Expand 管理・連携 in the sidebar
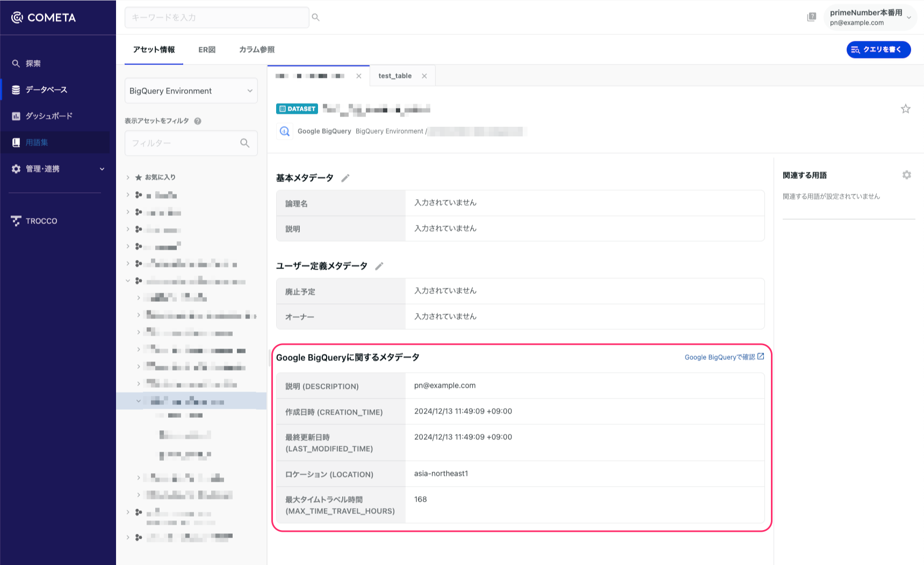The height and width of the screenshot is (565, 924). pyautogui.click(x=58, y=169)
